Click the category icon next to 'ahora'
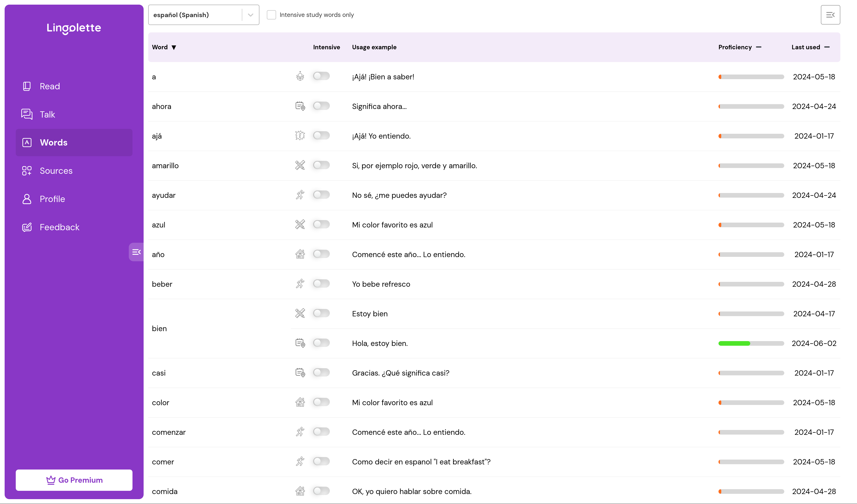Image resolution: width=857 pixels, height=504 pixels. pyautogui.click(x=300, y=106)
